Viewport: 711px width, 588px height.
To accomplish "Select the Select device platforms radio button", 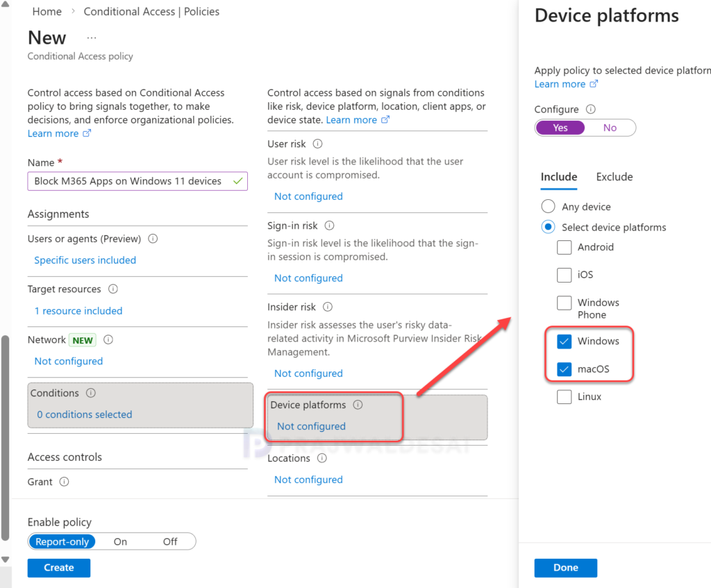I will point(548,227).
